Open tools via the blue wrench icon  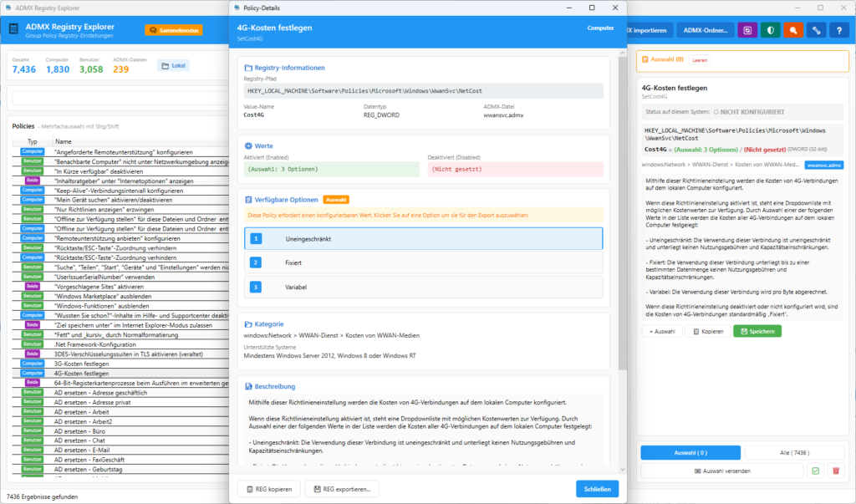tap(817, 30)
